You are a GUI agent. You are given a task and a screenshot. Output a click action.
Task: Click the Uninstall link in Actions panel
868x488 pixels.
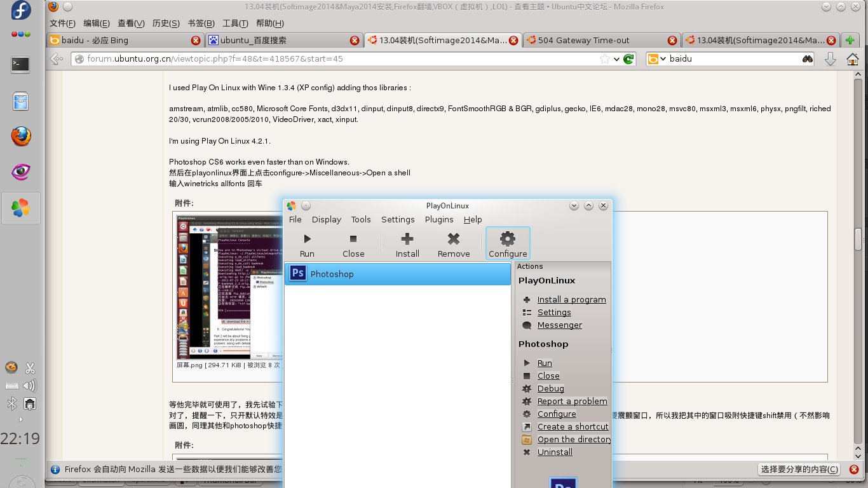tap(555, 452)
